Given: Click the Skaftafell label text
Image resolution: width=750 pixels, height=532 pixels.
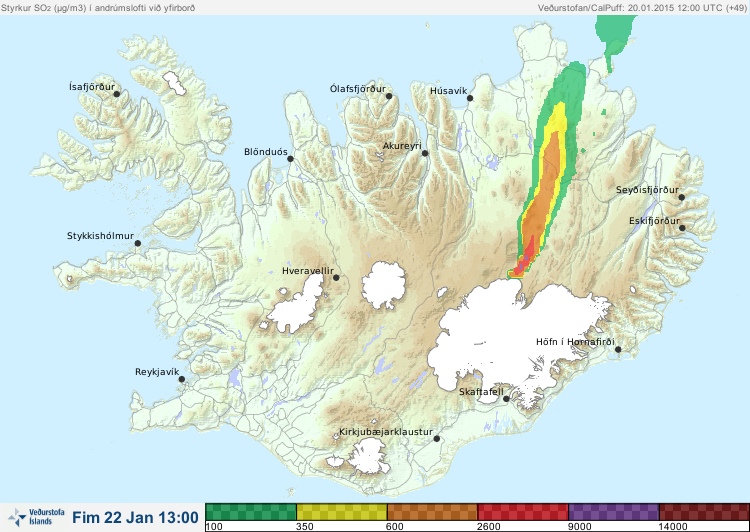Looking at the screenshot, I should (x=481, y=392).
